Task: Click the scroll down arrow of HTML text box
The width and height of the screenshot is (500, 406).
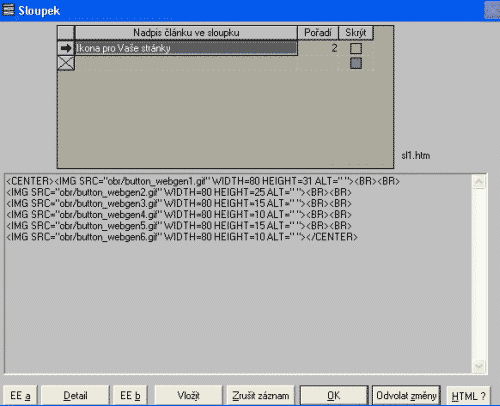Action: point(479,366)
